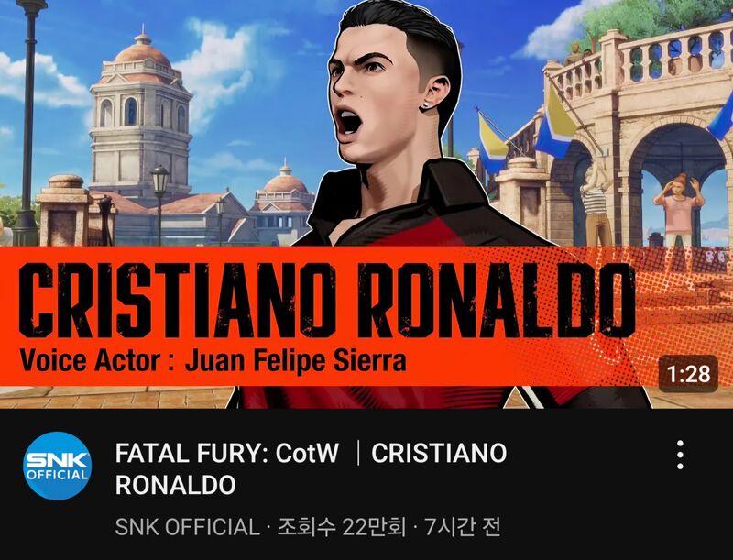The height and width of the screenshot is (560, 733).
Task: Click the CRISTIANO RONALDO banner text
Action: tap(327, 300)
